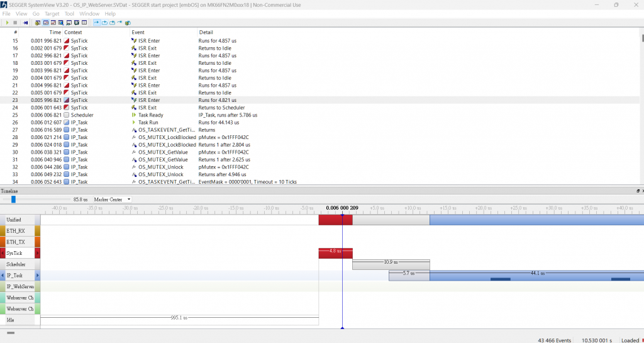Select row 32 OS_MUTEX_Unlock event

pos(320,167)
